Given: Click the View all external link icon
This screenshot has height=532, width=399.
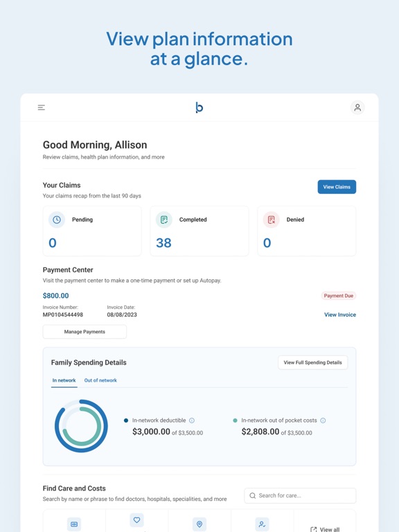Looking at the screenshot, I should [314, 529].
